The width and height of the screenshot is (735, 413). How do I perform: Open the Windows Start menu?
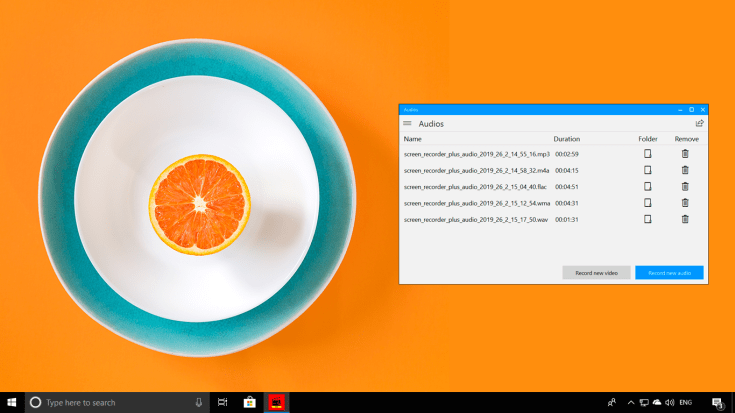click(12, 402)
